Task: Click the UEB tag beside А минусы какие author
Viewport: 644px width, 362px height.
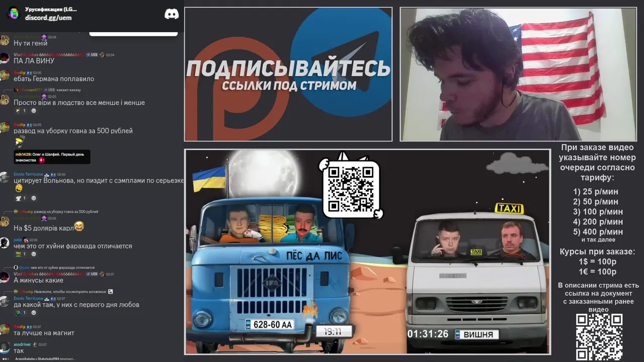Action: [92, 274]
